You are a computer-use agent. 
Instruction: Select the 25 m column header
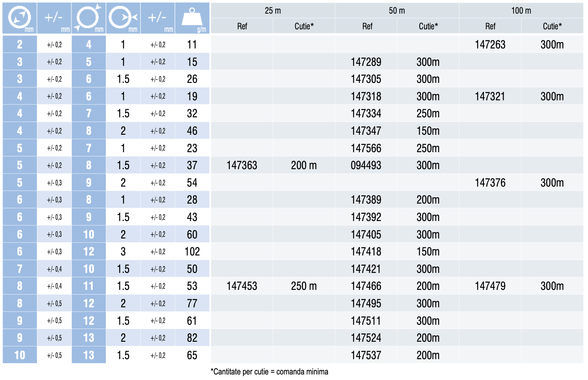(273, 11)
